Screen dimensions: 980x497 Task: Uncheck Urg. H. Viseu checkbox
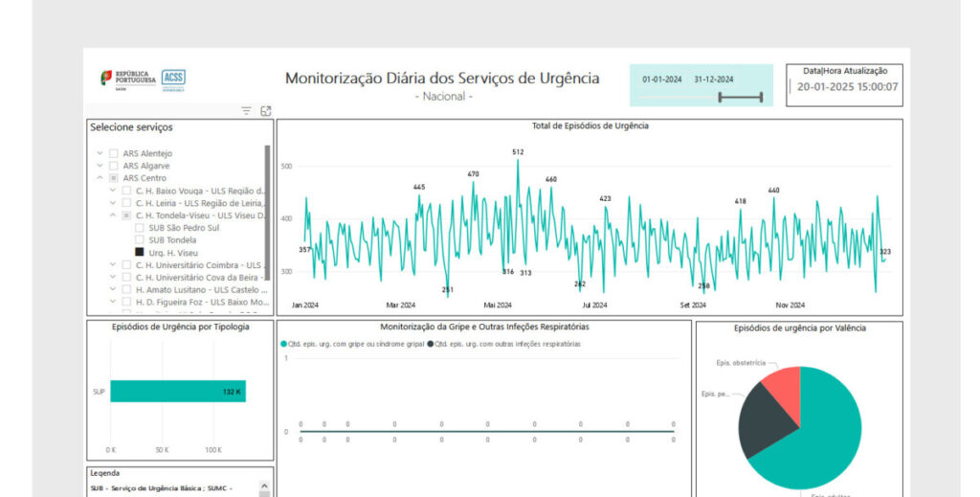point(140,252)
